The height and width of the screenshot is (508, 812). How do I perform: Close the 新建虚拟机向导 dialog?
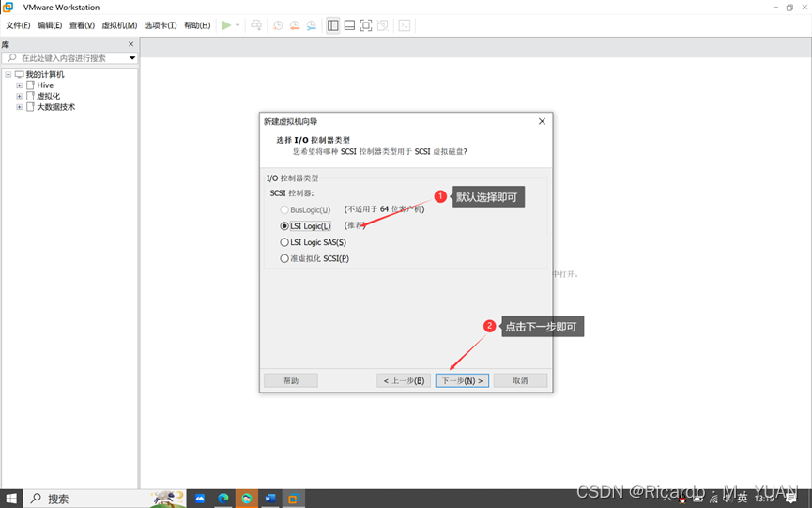pyautogui.click(x=542, y=121)
